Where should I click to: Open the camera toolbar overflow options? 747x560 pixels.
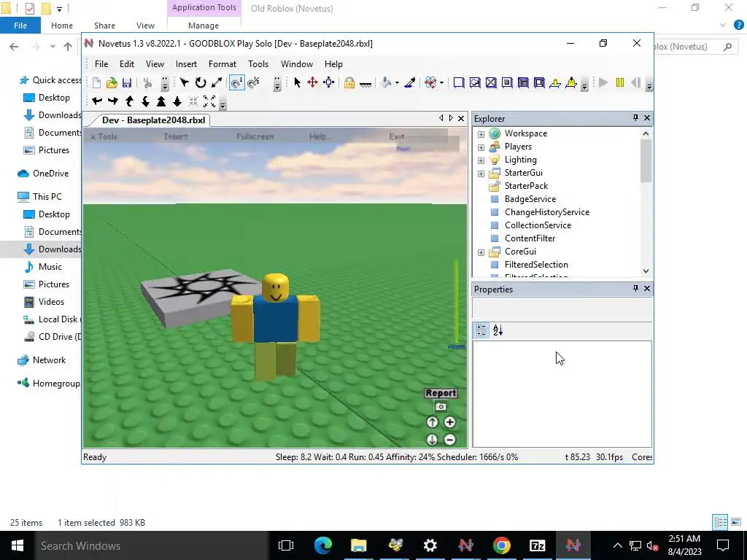pyautogui.click(x=223, y=102)
